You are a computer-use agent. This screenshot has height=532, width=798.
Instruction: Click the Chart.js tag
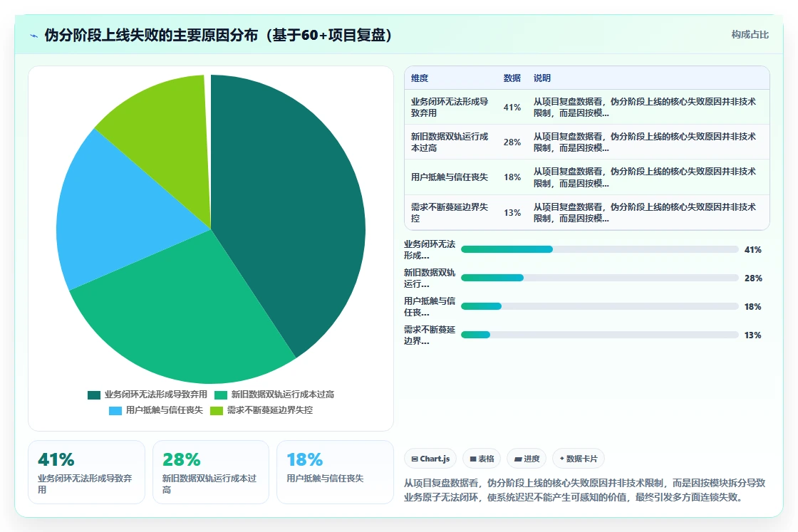tap(430, 459)
